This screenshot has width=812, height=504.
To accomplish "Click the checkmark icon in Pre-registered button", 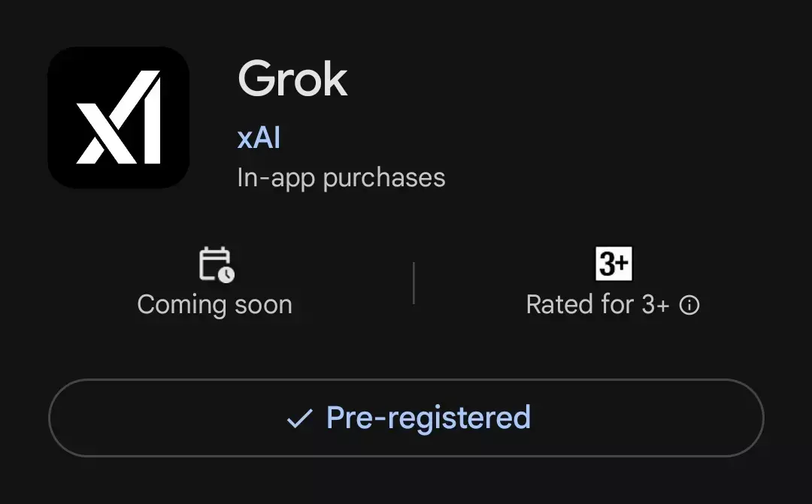I will pos(299,418).
